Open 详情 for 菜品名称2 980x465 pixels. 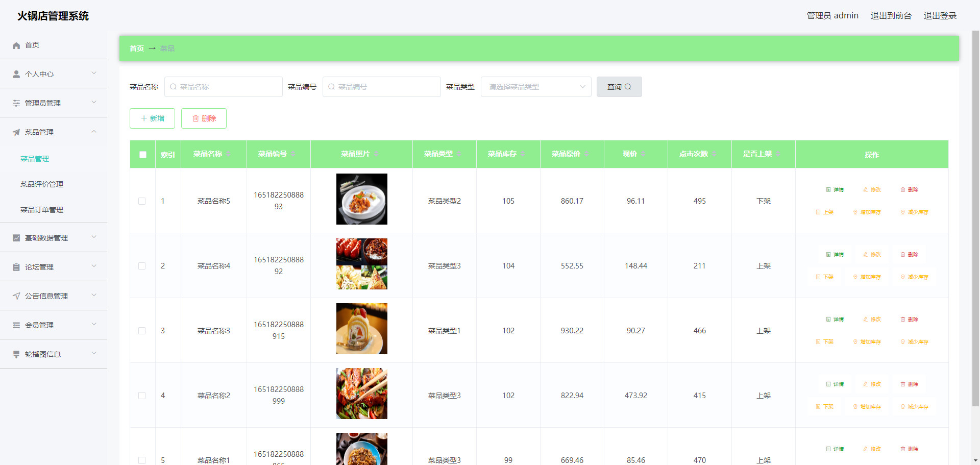[x=835, y=384]
